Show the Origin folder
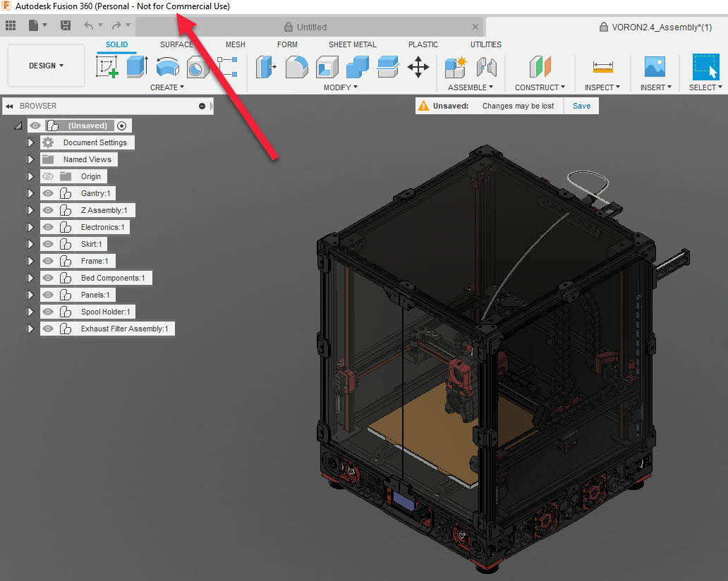This screenshot has height=581, width=728. (47, 176)
